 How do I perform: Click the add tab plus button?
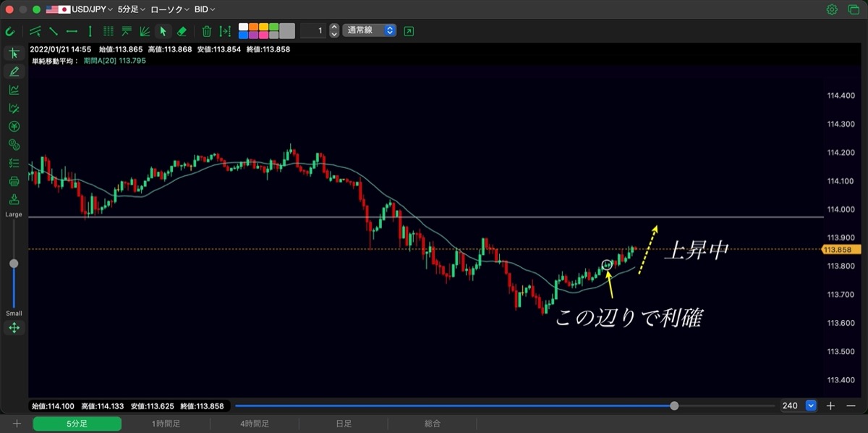tap(17, 424)
